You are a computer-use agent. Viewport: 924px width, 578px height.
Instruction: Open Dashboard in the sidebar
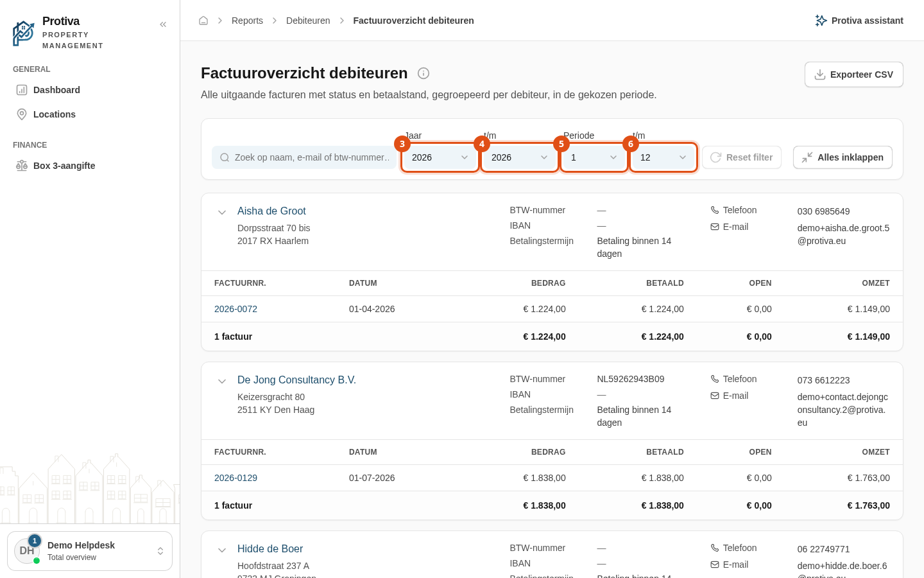tap(90, 90)
